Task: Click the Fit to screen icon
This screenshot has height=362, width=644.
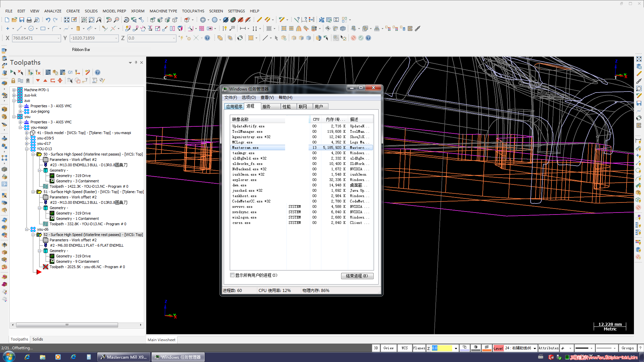Action: 67,20
